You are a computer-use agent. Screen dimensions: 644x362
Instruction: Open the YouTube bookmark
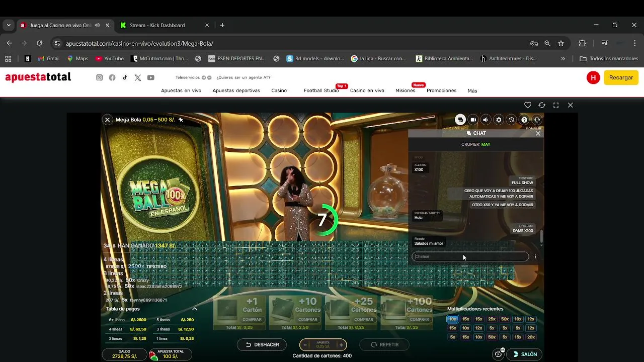point(109,58)
